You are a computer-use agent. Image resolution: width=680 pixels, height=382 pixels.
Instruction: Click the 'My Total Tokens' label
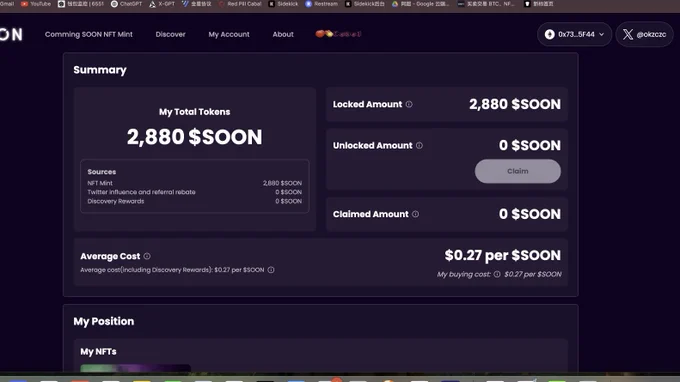tap(194, 112)
